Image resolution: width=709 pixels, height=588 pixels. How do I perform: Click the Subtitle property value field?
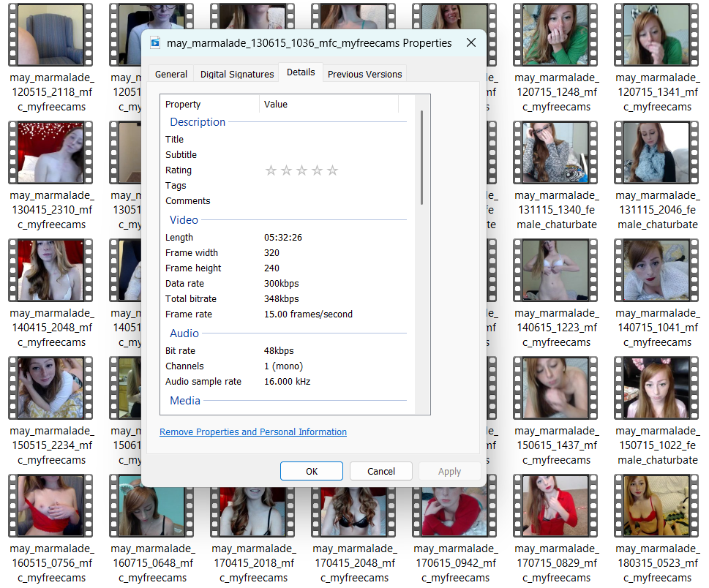click(x=334, y=154)
